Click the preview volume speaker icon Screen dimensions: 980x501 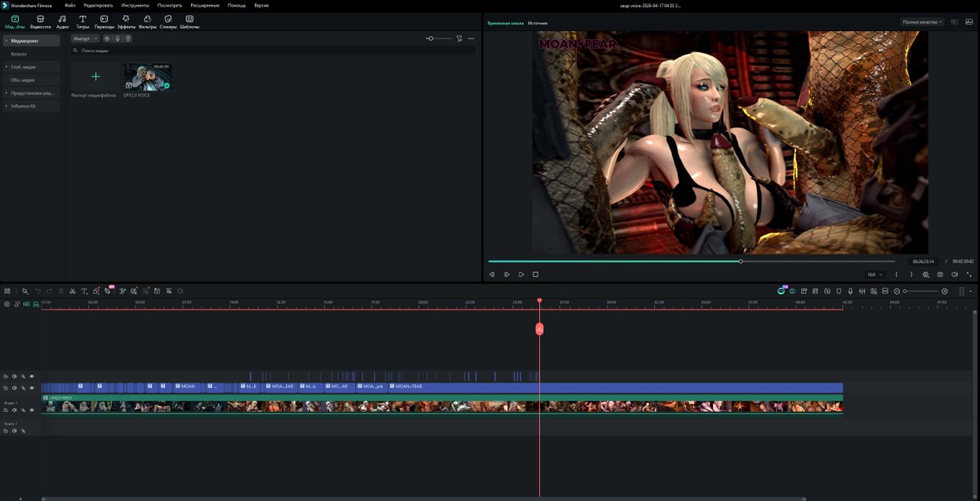[955, 275]
